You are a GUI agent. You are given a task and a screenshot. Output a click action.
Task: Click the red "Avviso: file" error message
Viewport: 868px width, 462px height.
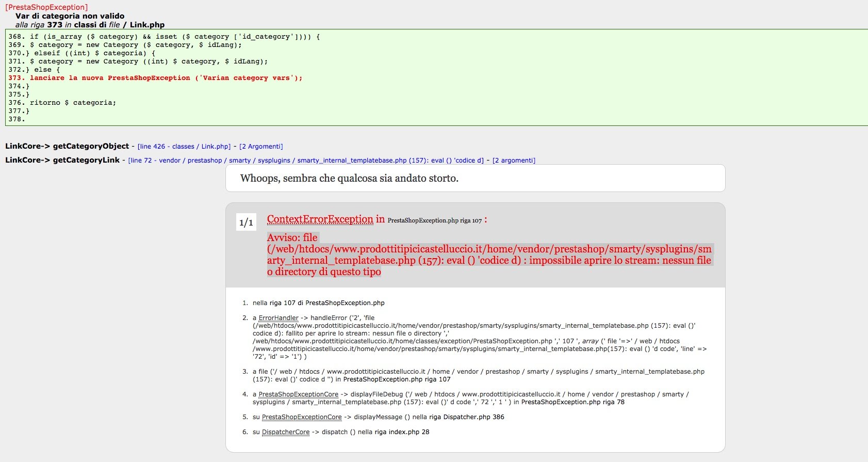pyautogui.click(x=489, y=254)
